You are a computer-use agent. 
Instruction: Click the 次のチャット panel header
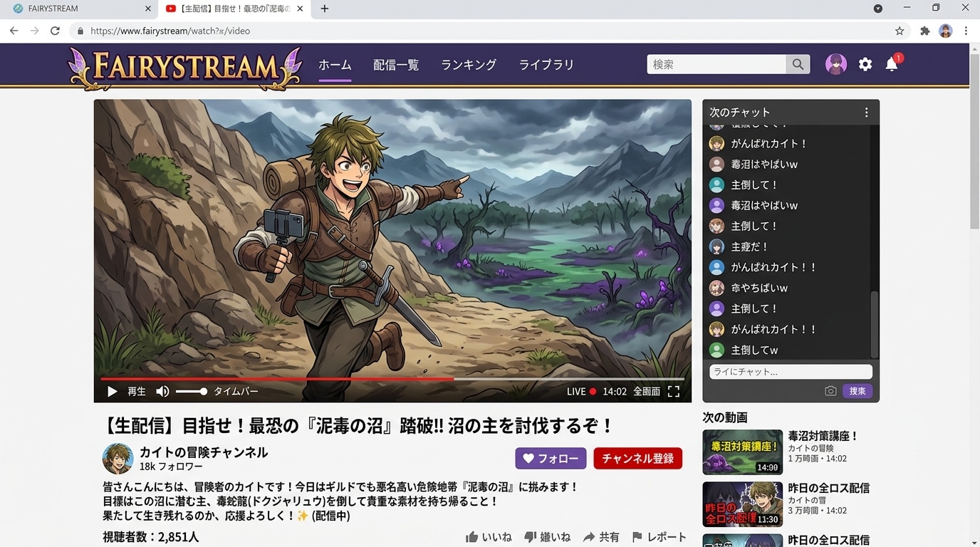pos(791,113)
